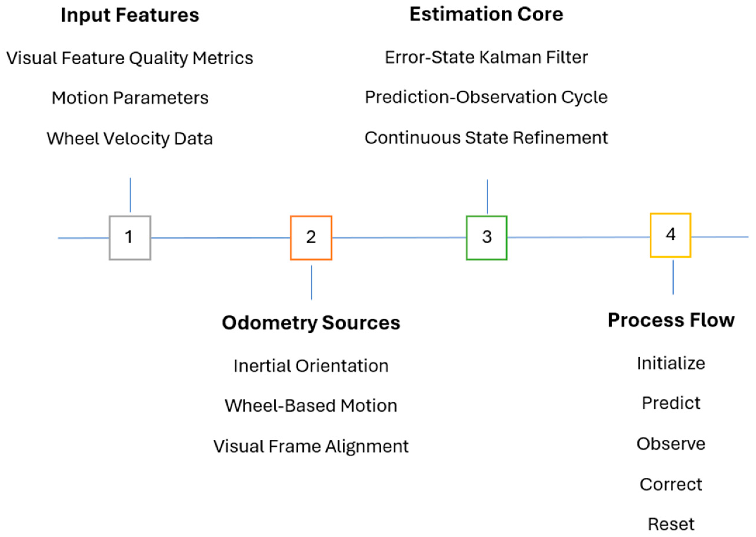Click Wheel Velocity Data text
The width and height of the screenshot is (756, 537).
pos(129,139)
